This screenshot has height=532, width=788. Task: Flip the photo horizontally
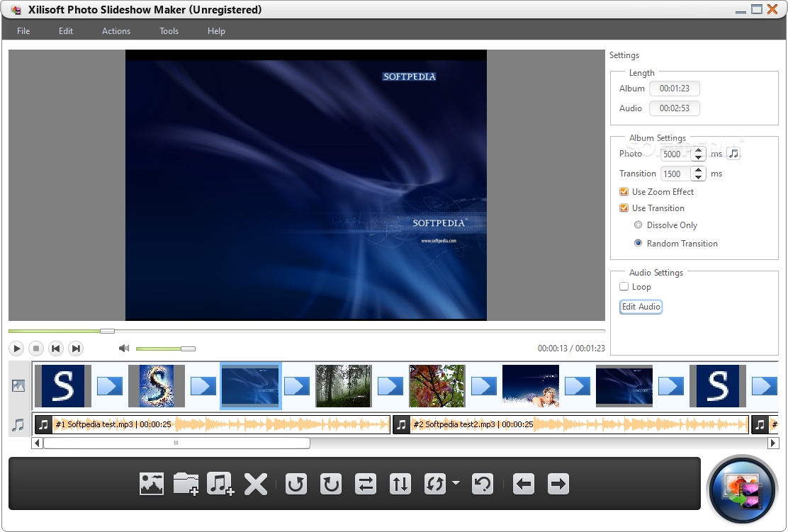coord(366,485)
